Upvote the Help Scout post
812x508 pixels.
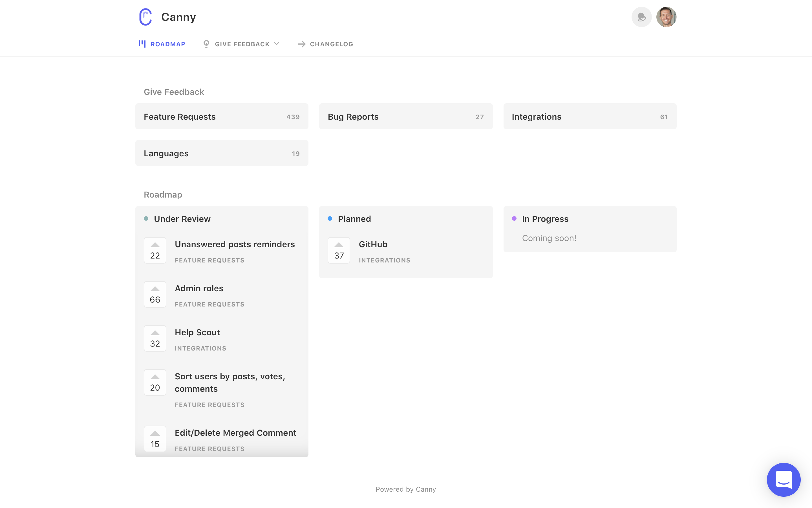point(155,338)
